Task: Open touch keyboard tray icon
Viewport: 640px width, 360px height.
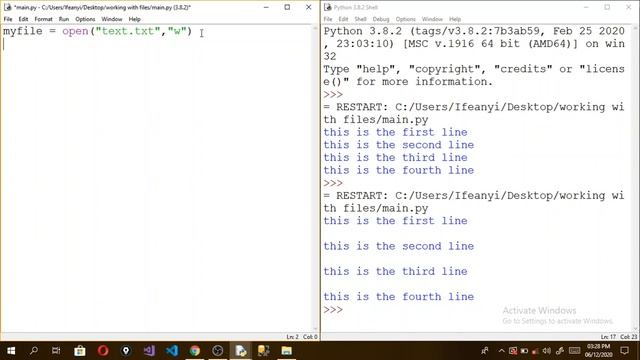Action: click(575, 351)
